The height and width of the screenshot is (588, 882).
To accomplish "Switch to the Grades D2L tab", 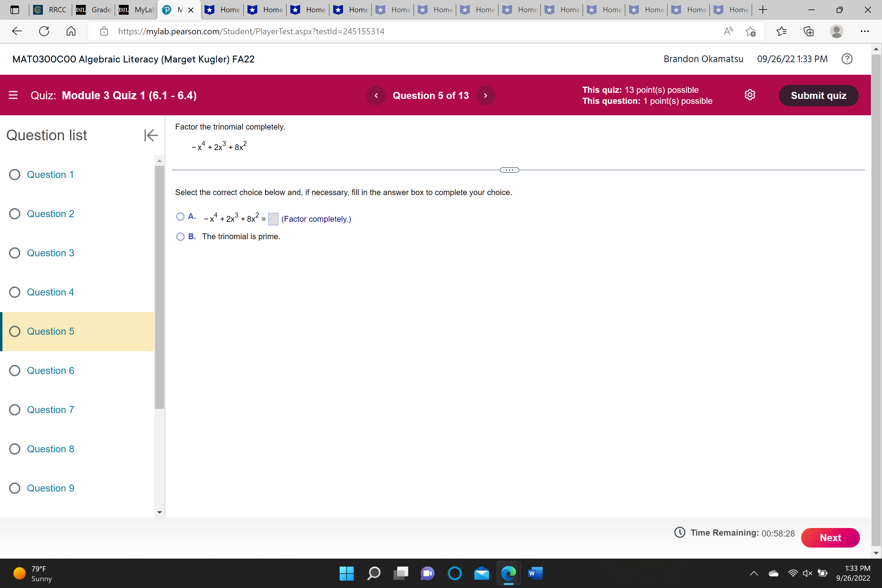I will point(95,10).
